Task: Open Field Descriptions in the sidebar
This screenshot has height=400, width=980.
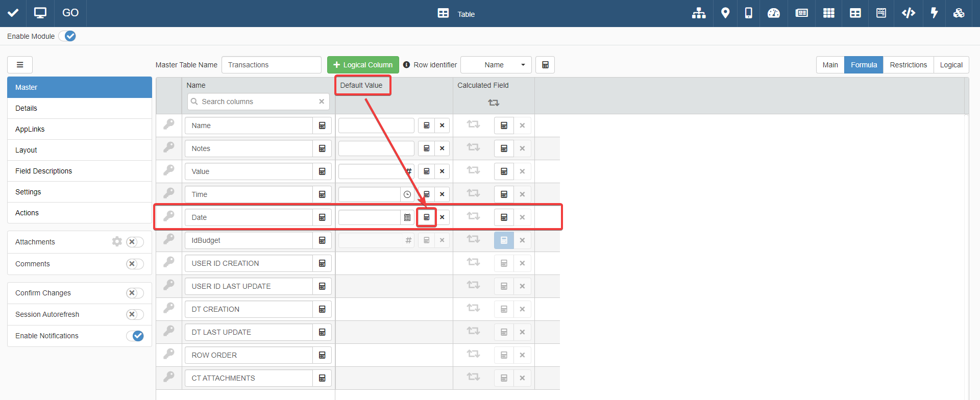Action: (44, 171)
